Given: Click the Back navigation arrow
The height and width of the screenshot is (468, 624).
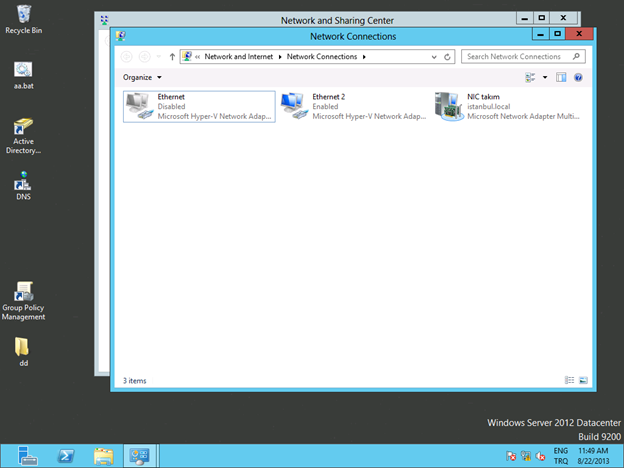Looking at the screenshot, I should [127, 57].
